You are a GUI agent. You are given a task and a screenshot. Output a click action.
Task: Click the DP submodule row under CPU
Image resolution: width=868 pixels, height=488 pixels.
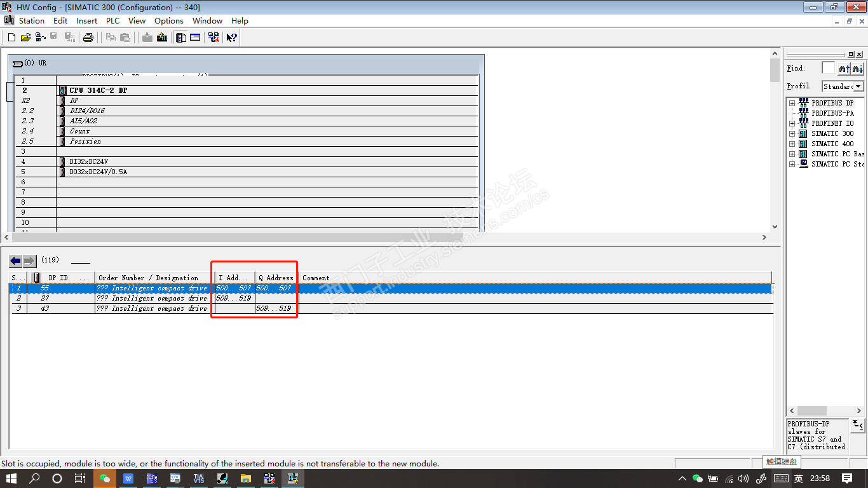click(x=247, y=100)
